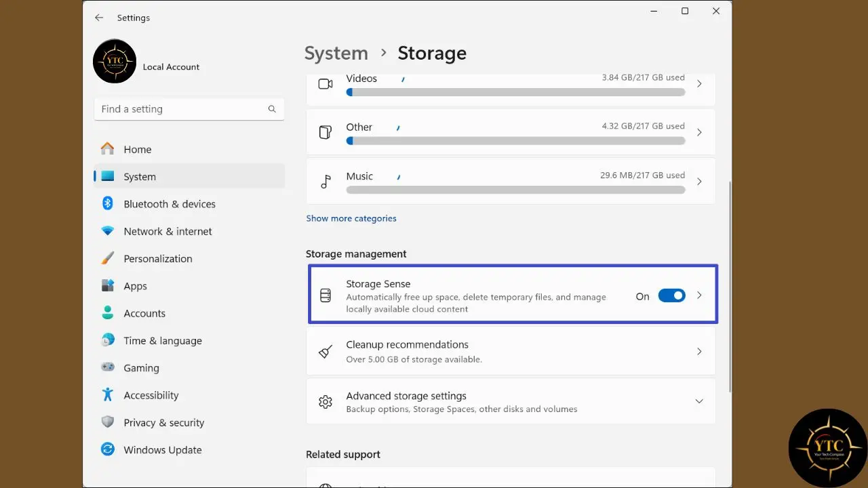Screen dimensions: 868x488
Task: Maximize the Settings window
Action: point(685,11)
